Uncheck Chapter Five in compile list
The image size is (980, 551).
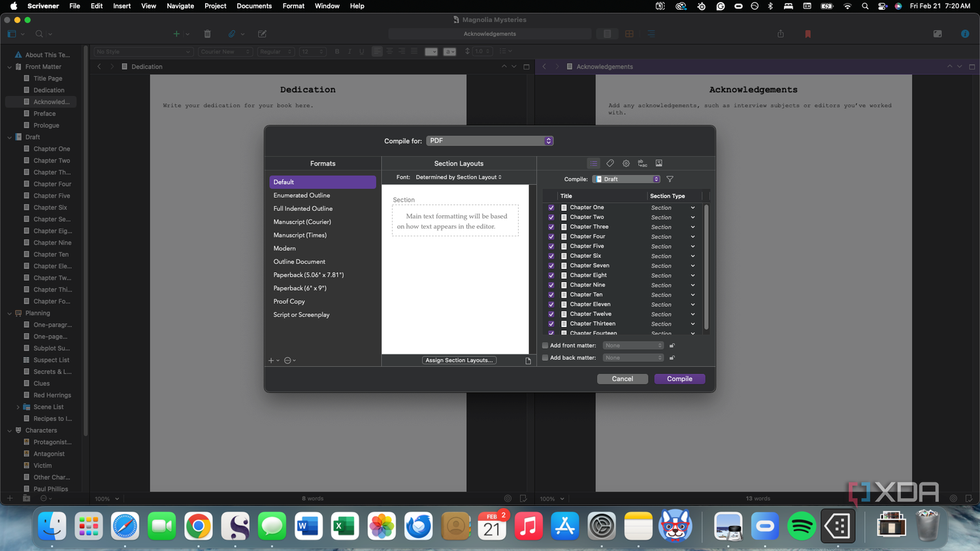click(x=551, y=246)
